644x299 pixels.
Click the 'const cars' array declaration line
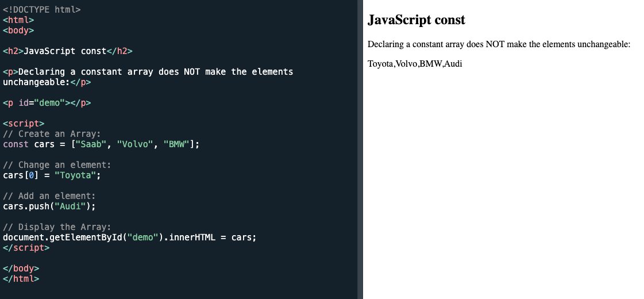[101, 144]
